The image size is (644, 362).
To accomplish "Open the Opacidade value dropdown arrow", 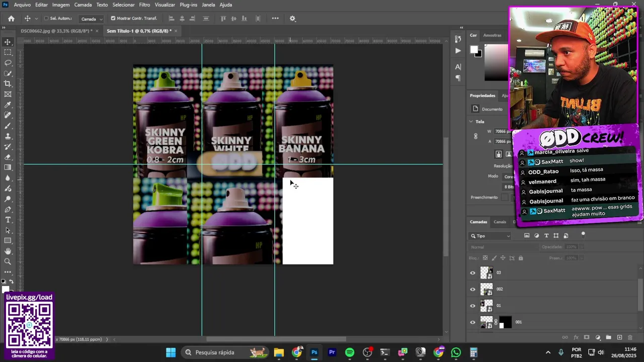I will click(581, 247).
